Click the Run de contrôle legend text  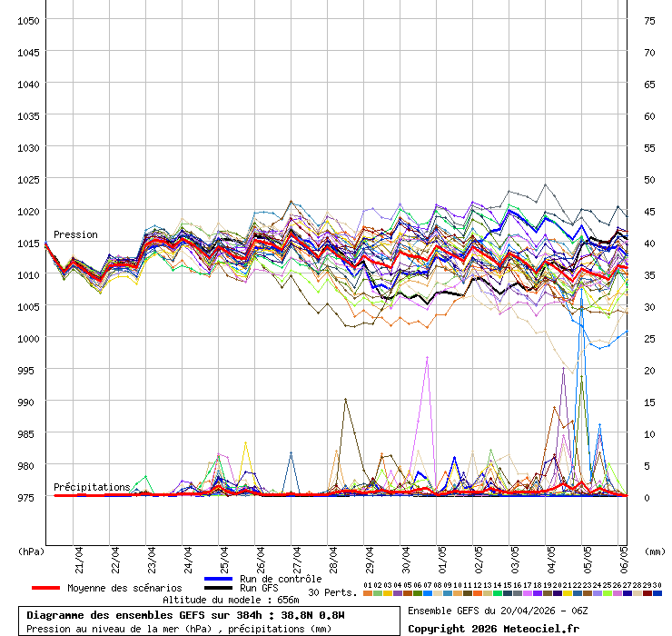pos(281,579)
